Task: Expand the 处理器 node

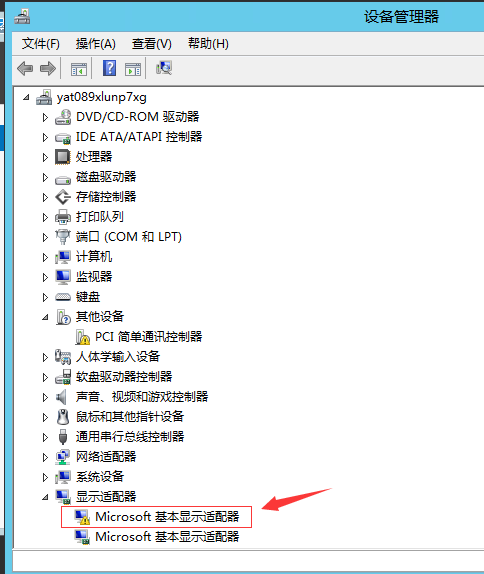Action: pyautogui.click(x=45, y=157)
